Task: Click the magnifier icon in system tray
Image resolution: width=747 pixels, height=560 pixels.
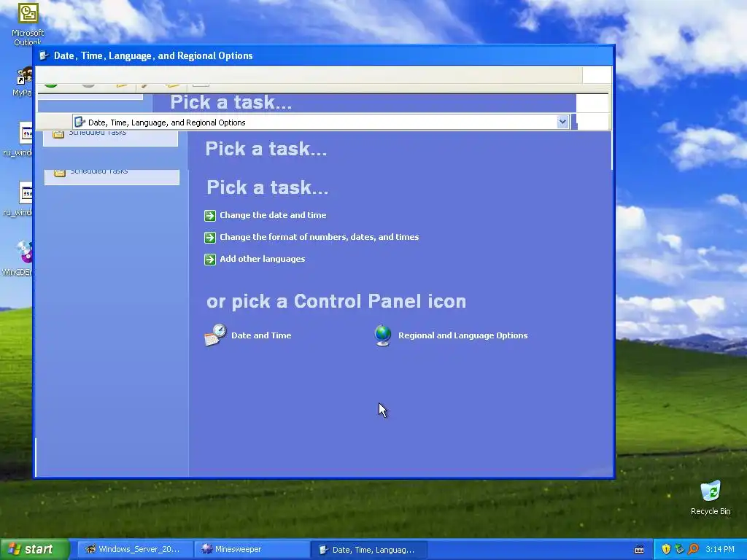Action: coord(693,550)
